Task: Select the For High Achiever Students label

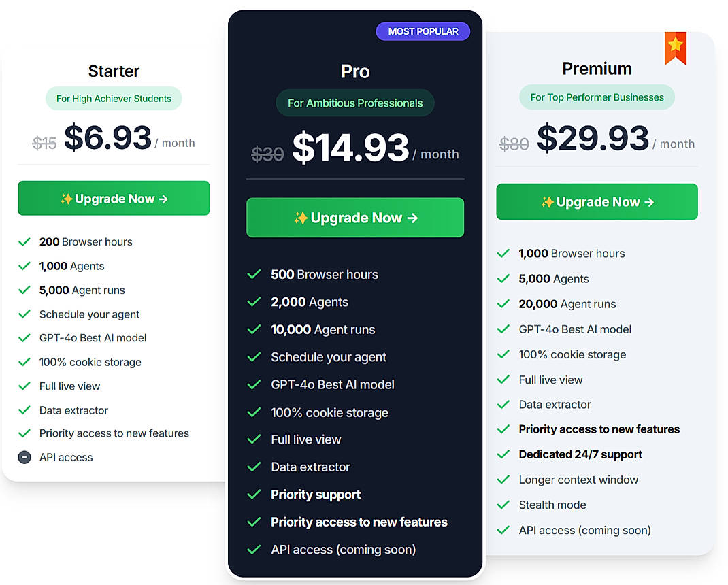Action: [114, 99]
